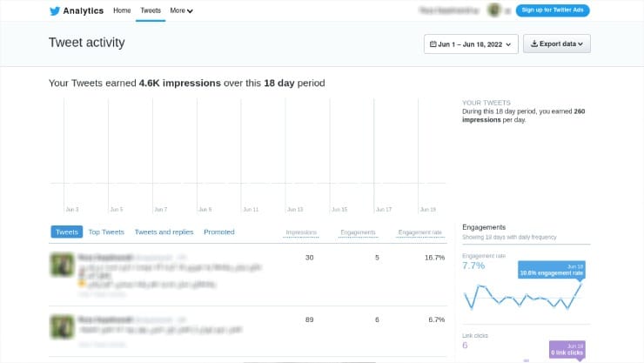Viewport: 644px width, 363px height.
Task: Sort by Engagement rate column header
Action: (x=419, y=232)
